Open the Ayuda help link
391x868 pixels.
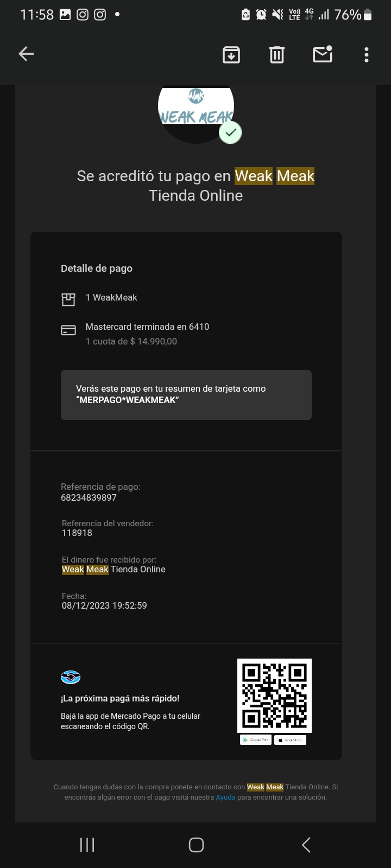pyautogui.click(x=225, y=797)
